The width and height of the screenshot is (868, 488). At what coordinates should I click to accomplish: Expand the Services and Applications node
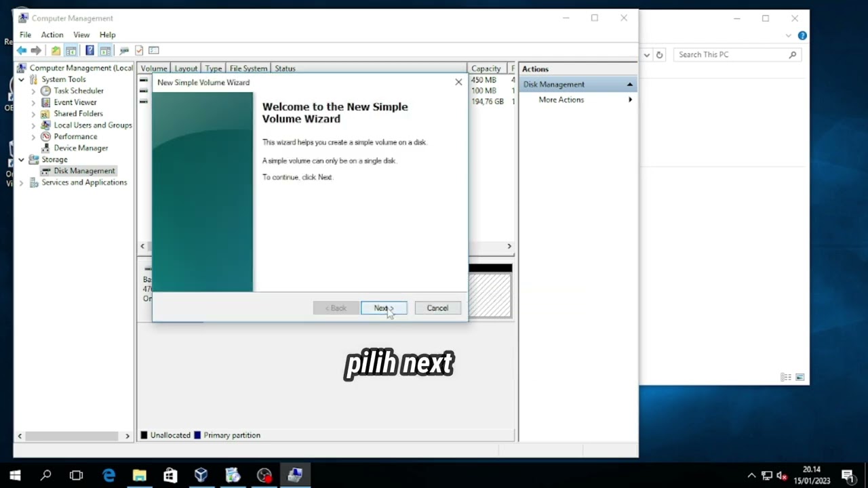(22, 183)
